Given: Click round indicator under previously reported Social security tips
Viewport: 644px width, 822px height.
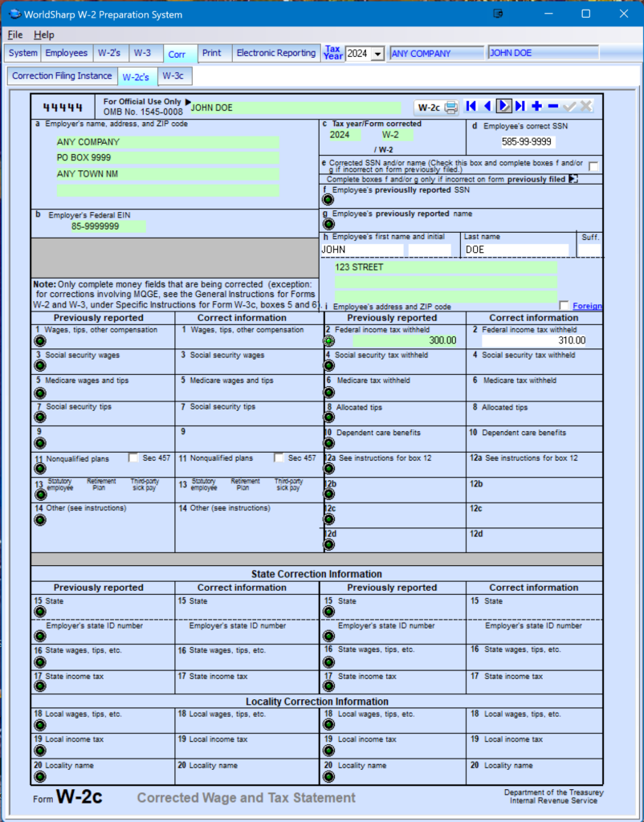Looking at the screenshot, I should (x=40, y=417).
